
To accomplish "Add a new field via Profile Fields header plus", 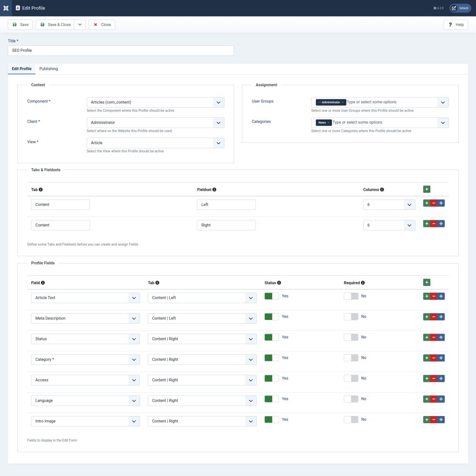I will pos(426,282).
